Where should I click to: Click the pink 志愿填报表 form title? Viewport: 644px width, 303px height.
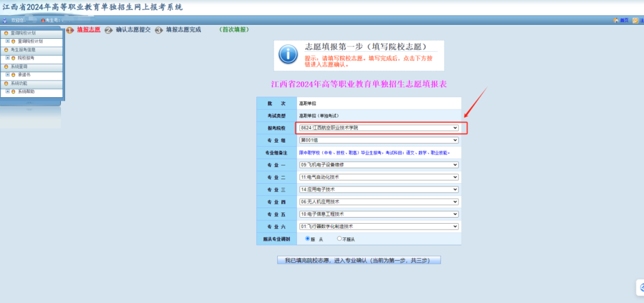click(359, 84)
